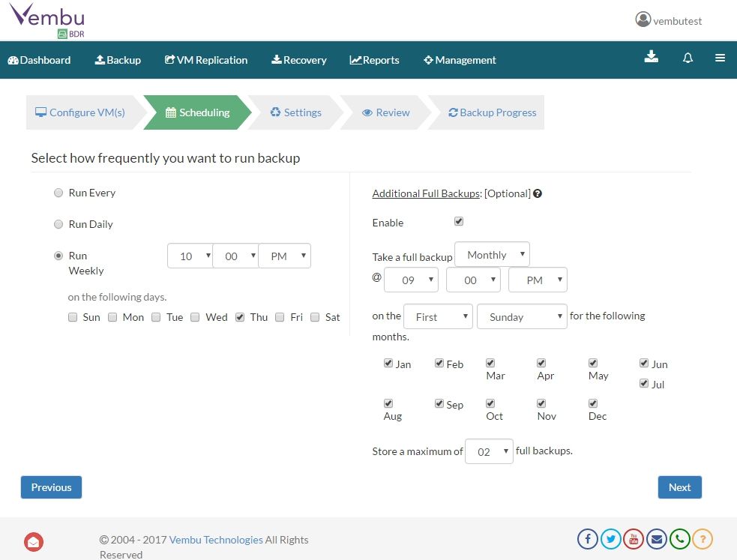The width and height of the screenshot is (737, 560).
Task: Uncheck the Jun month checkbox
Action: [644, 363]
